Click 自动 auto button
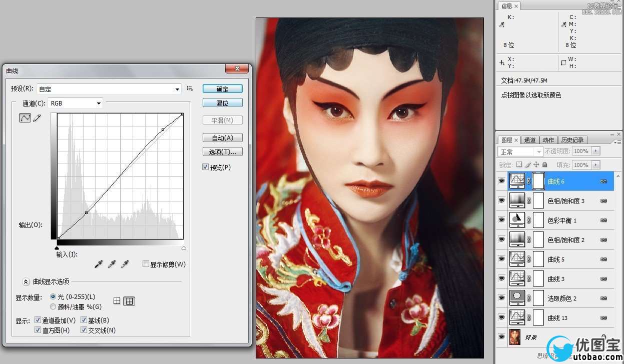 pyautogui.click(x=223, y=138)
